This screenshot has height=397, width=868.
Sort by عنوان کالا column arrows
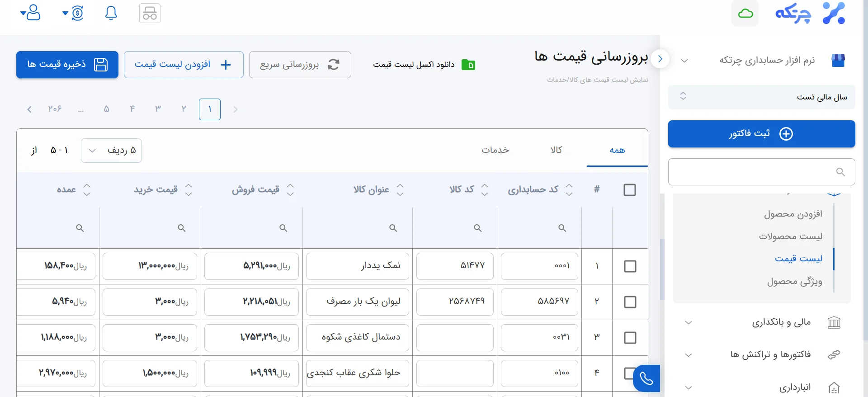(x=400, y=189)
